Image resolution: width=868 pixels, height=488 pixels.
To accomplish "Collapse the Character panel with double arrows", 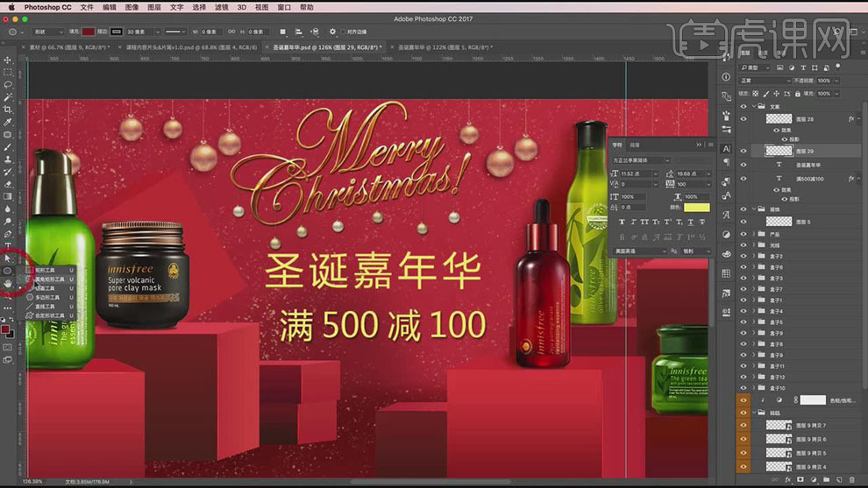I will (x=699, y=145).
